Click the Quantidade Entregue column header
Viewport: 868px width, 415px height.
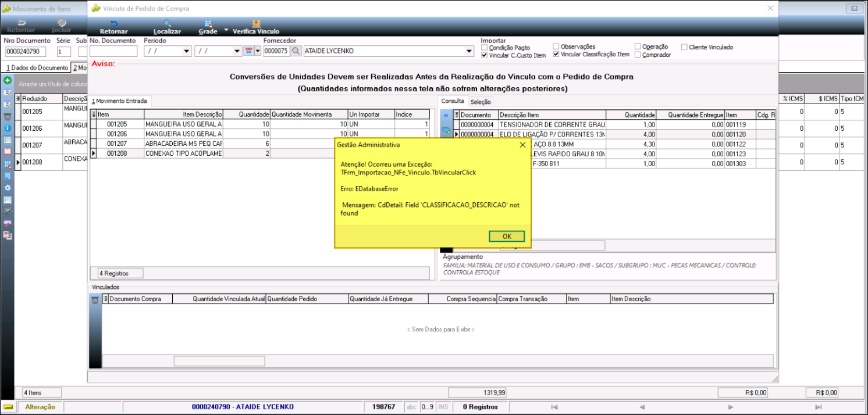(x=691, y=115)
